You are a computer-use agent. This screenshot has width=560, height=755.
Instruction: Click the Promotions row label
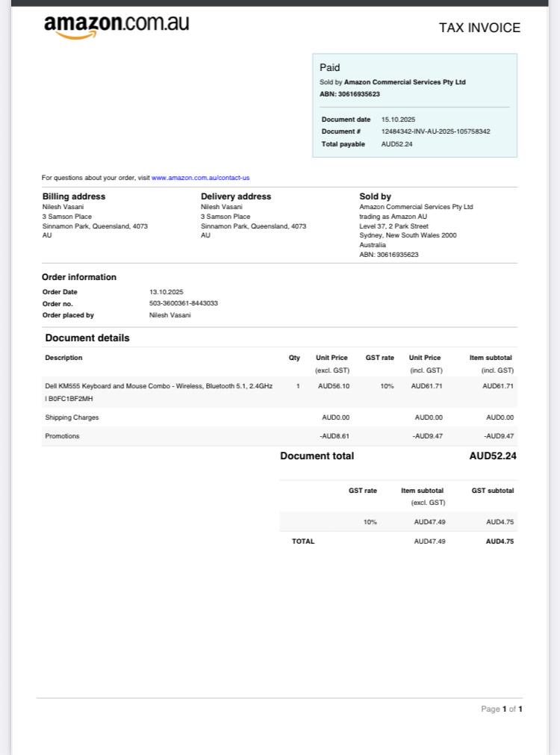point(62,436)
